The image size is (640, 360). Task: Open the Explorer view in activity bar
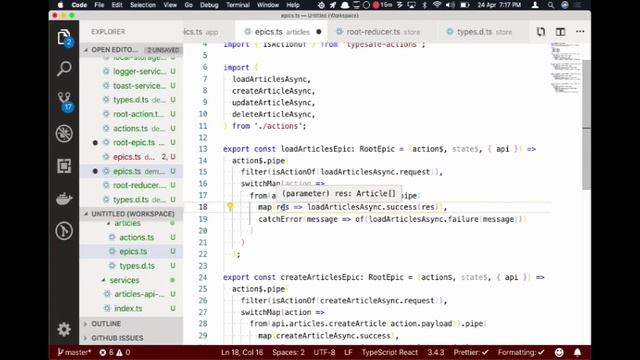(x=64, y=38)
